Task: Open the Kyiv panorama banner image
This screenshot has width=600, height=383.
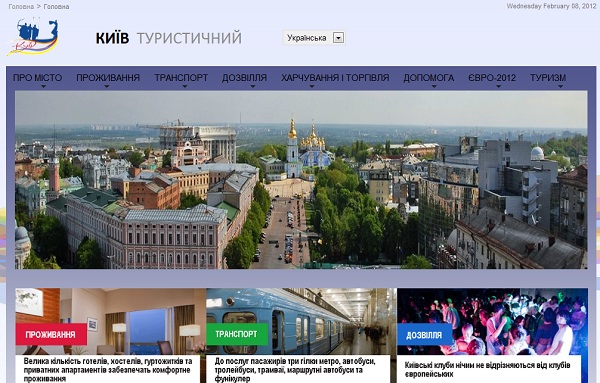Action: pyautogui.click(x=301, y=180)
